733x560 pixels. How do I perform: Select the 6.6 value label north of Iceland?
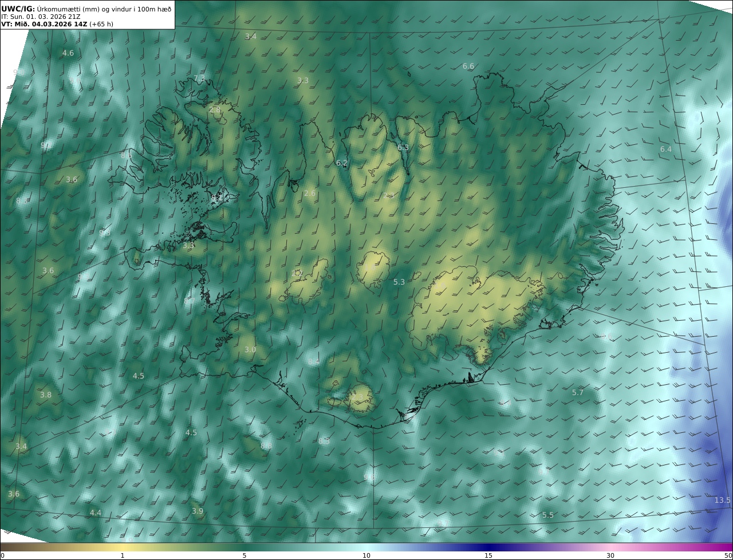click(468, 66)
